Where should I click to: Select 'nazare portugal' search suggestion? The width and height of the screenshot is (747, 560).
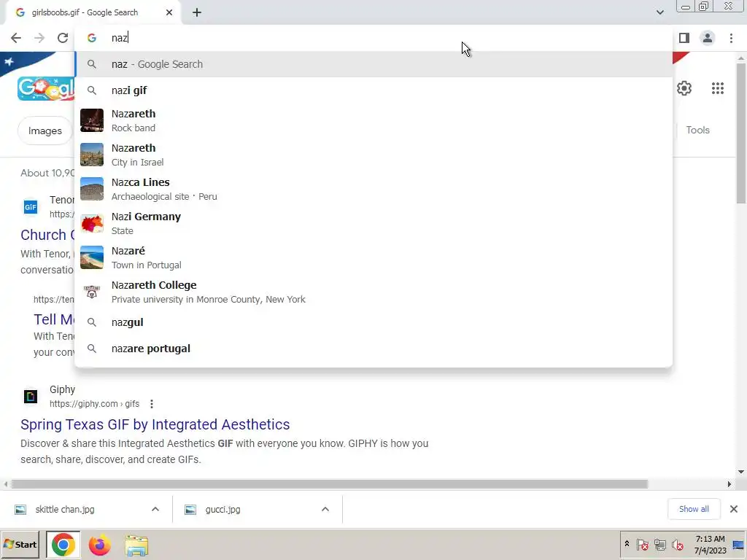(x=373, y=349)
